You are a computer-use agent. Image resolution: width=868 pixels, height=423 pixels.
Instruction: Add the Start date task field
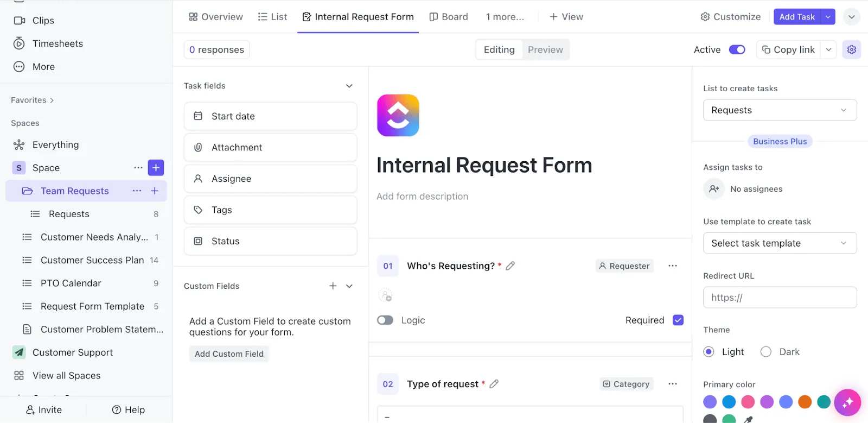coord(270,116)
